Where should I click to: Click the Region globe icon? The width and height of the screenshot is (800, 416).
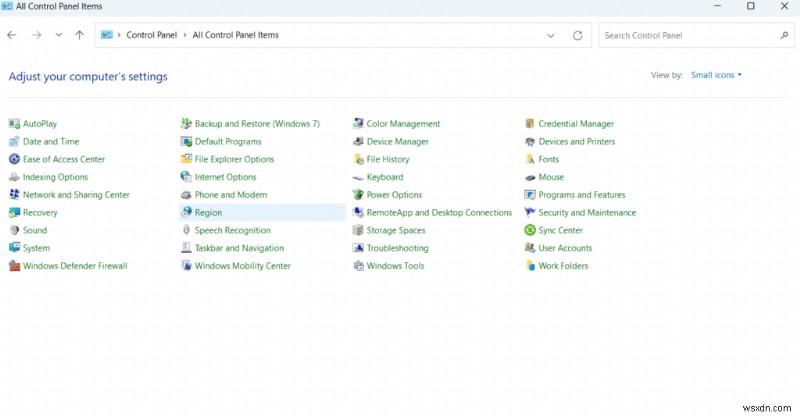[186, 212]
